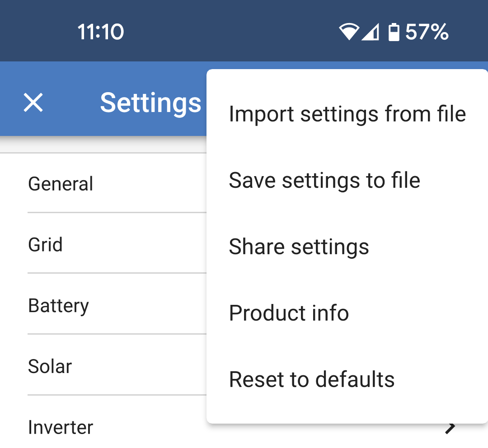488x448 pixels.
Task: Open the General settings section
Action: [x=61, y=184]
